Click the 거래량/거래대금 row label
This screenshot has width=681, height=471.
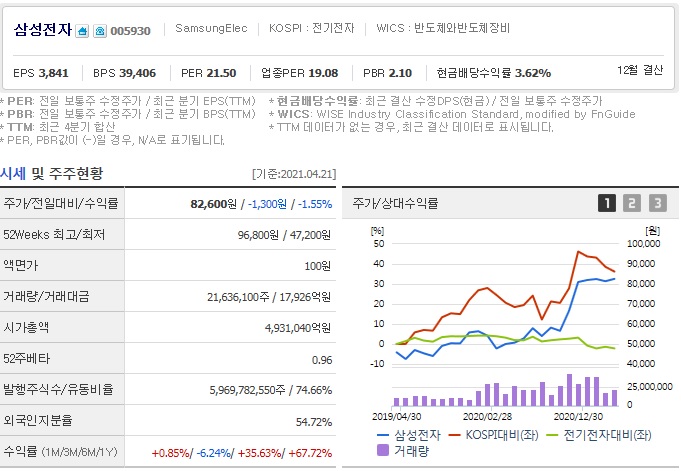coord(46,296)
